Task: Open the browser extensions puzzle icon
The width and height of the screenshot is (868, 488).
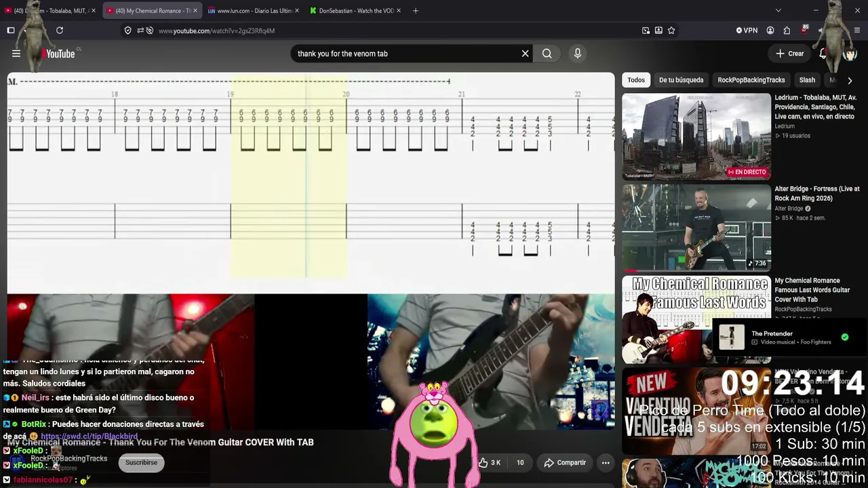Action: click(787, 30)
